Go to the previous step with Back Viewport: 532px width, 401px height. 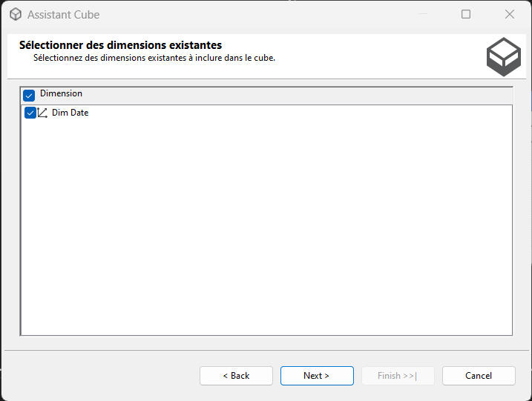[x=236, y=376]
